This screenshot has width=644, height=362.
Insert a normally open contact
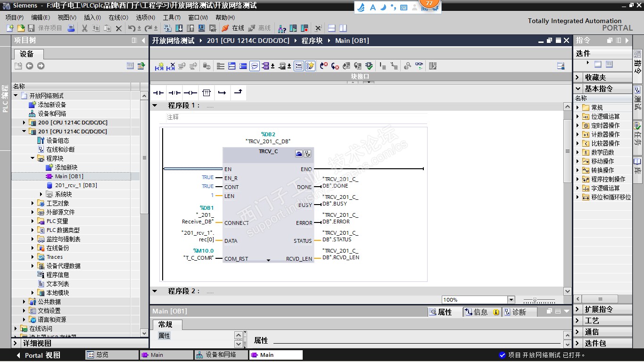click(158, 93)
